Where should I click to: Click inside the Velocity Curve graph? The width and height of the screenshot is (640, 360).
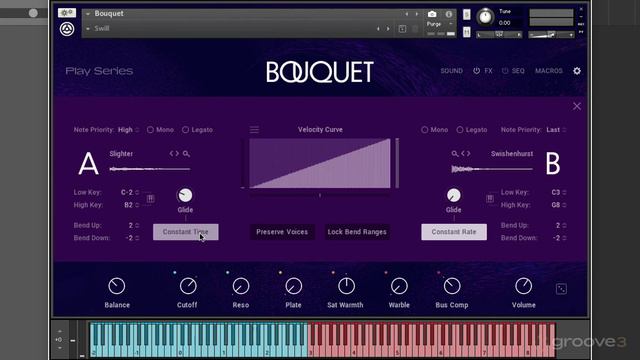(320, 163)
